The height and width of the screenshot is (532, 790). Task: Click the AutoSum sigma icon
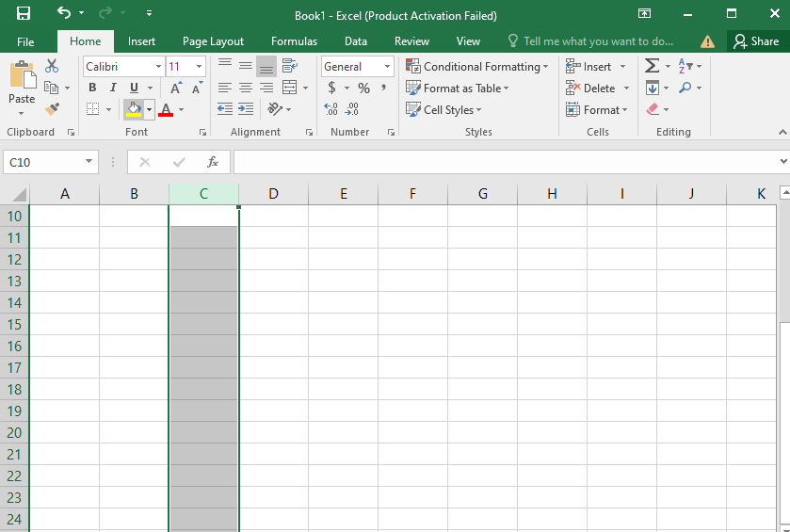(x=653, y=66)
